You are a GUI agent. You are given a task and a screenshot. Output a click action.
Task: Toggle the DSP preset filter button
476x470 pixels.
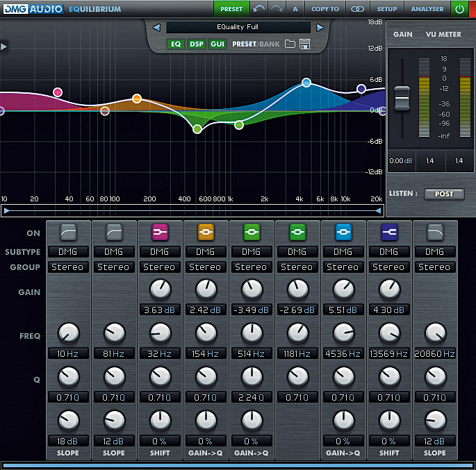coord(197,44)
